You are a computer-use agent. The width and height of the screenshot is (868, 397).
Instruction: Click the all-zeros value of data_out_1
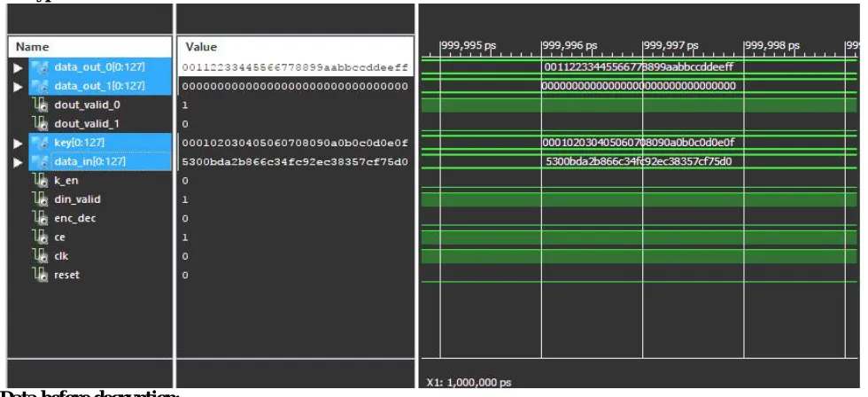[294, 86]
